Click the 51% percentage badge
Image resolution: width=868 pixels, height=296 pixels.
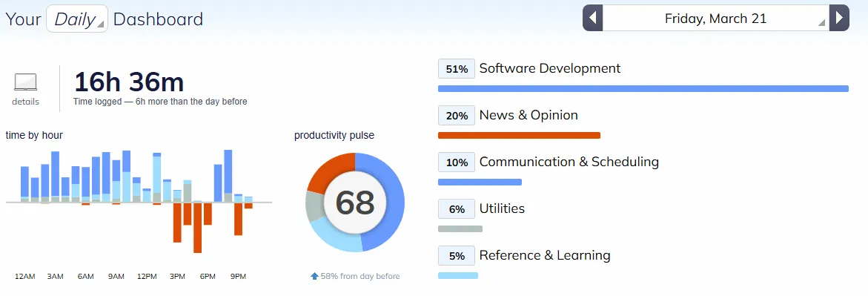[457, 69]
